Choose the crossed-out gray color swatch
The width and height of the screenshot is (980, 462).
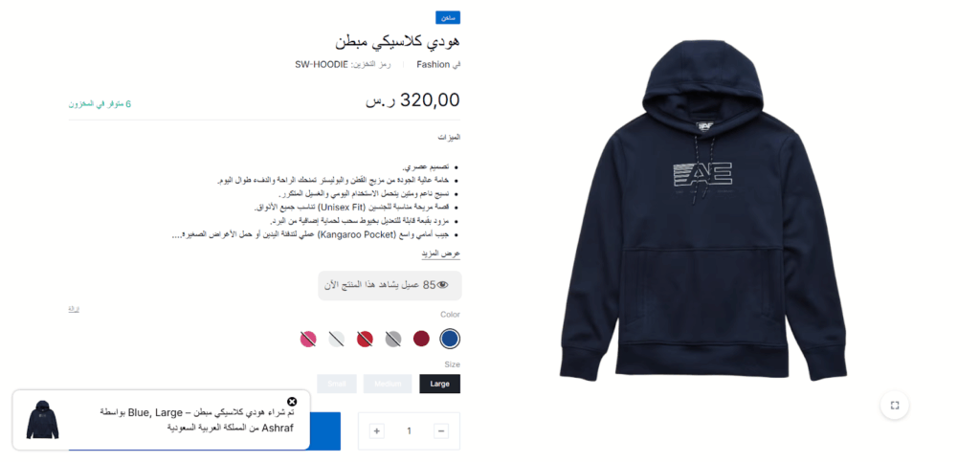393,339
